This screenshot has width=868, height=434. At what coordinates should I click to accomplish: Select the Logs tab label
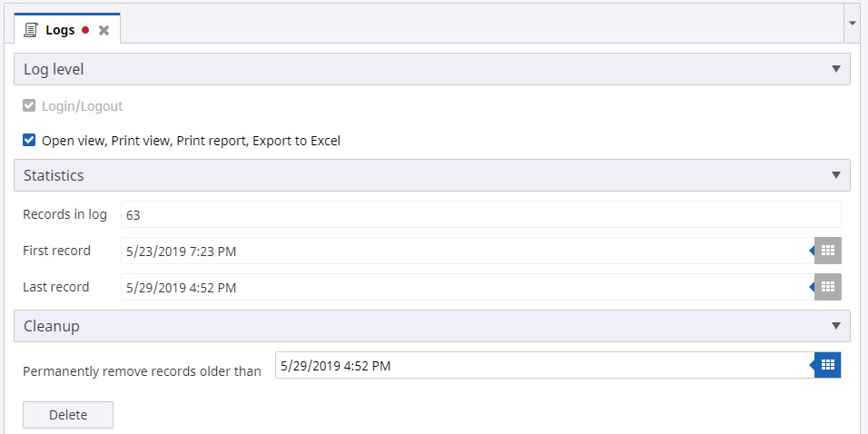point(60,30)
